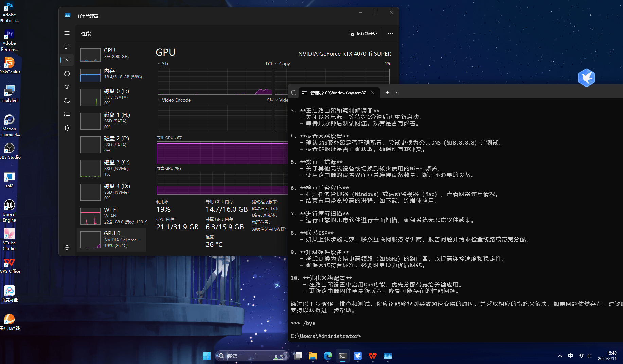
Task: Open the Users page icon in sidebar
Action: click(67, 101)
